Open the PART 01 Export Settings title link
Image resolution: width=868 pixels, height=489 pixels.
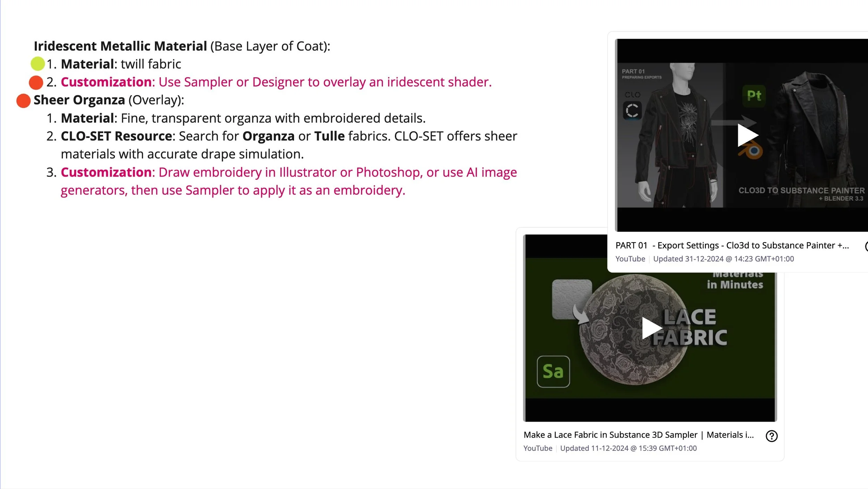pyautogui.click(x=732, y=245)
